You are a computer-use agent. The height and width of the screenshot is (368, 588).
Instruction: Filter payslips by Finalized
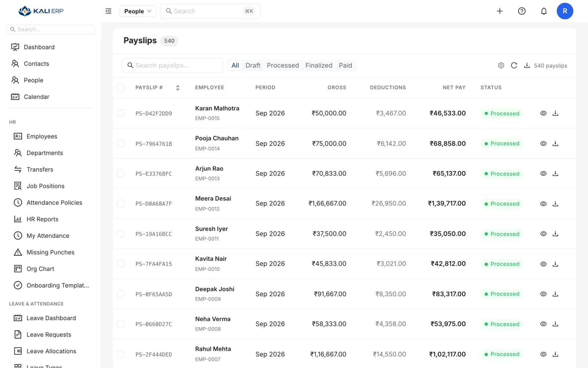(319, 66)
